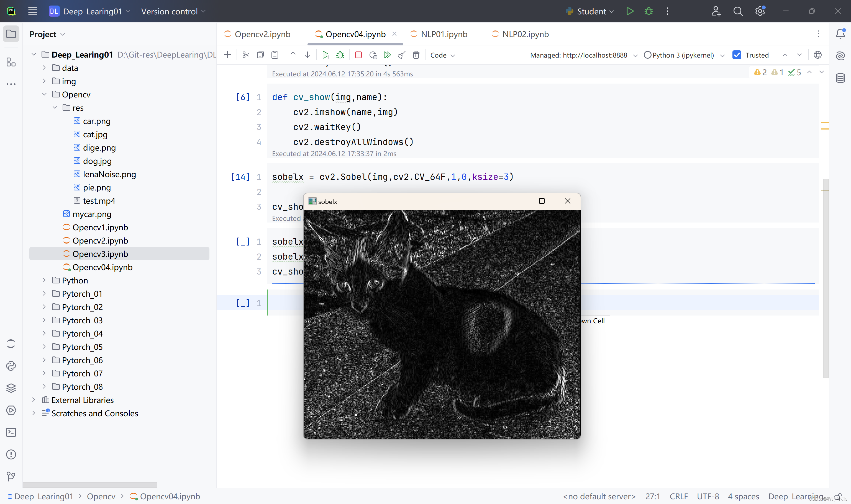Add a new cell below
Viewport: 851px width, 504px height.
[227, 55]
